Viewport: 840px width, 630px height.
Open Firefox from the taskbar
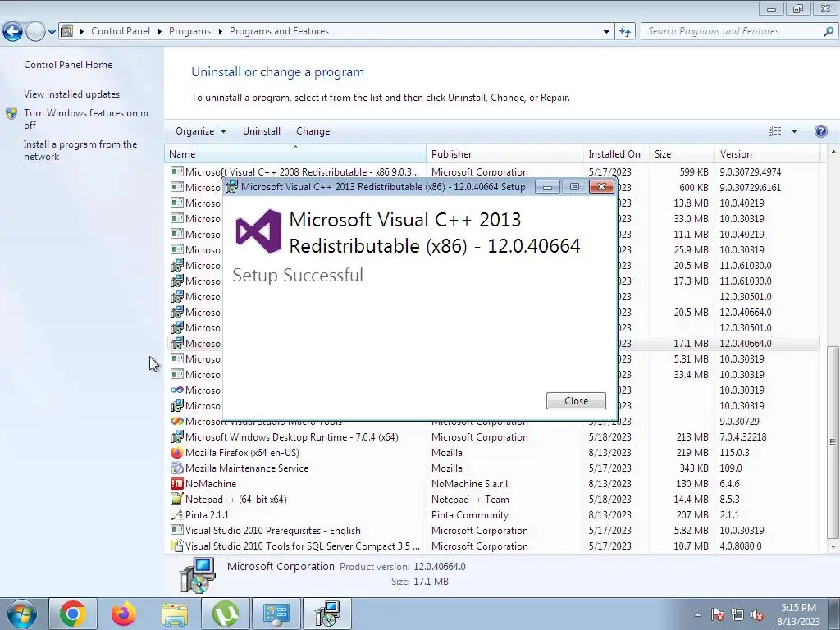coord(124,614)
